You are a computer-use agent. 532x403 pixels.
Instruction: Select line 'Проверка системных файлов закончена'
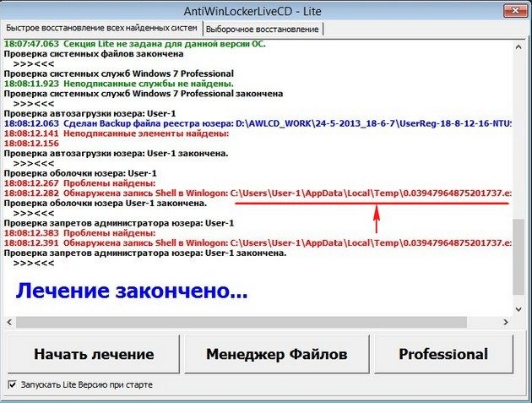pyautogui.click(x=94, y=53)
